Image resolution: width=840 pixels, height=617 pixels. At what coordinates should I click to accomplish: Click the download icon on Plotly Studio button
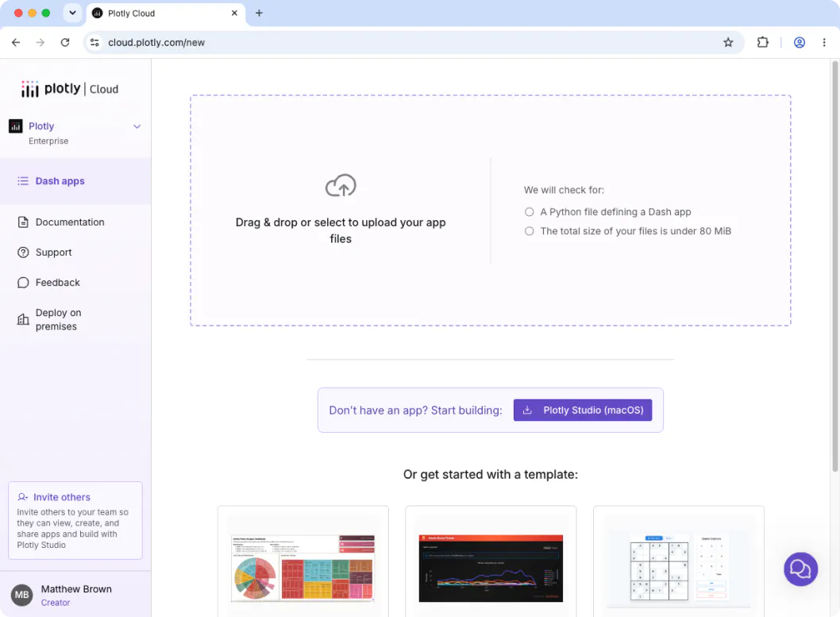[x=527, y=411]
